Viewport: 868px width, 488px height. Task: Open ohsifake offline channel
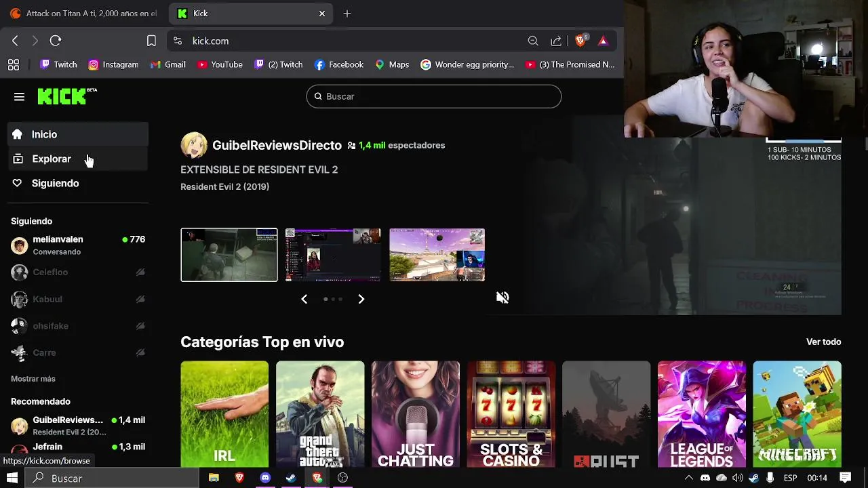click(78, 325)
